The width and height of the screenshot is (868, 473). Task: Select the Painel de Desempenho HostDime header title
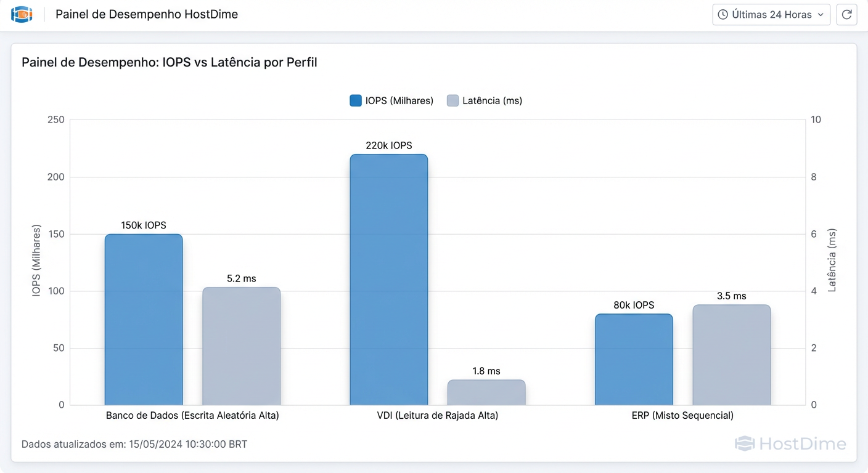click(x=146, y=14)
